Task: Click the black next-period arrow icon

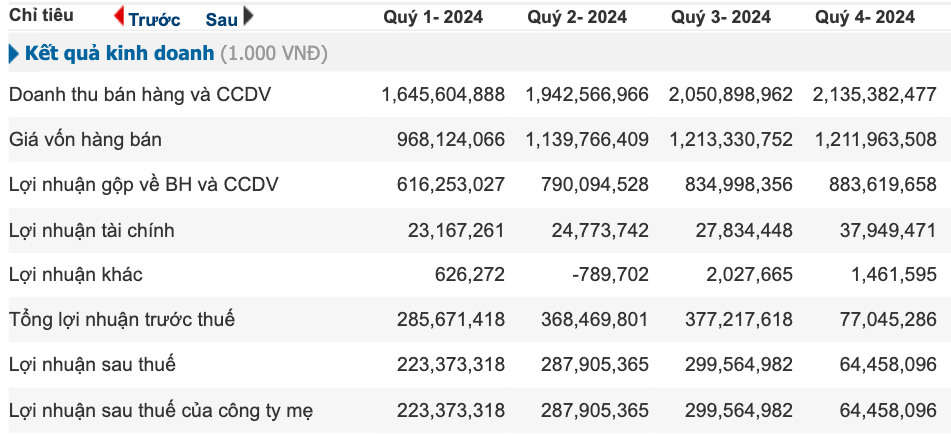Action: point(249,16)
